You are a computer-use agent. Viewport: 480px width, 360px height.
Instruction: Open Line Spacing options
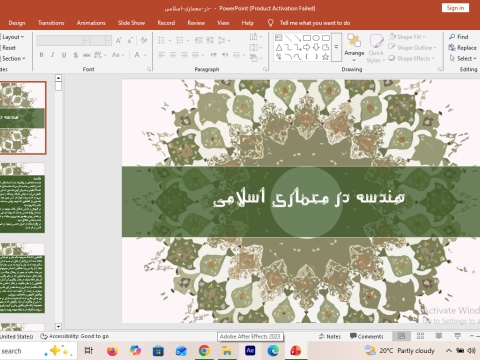click(224, 40)
